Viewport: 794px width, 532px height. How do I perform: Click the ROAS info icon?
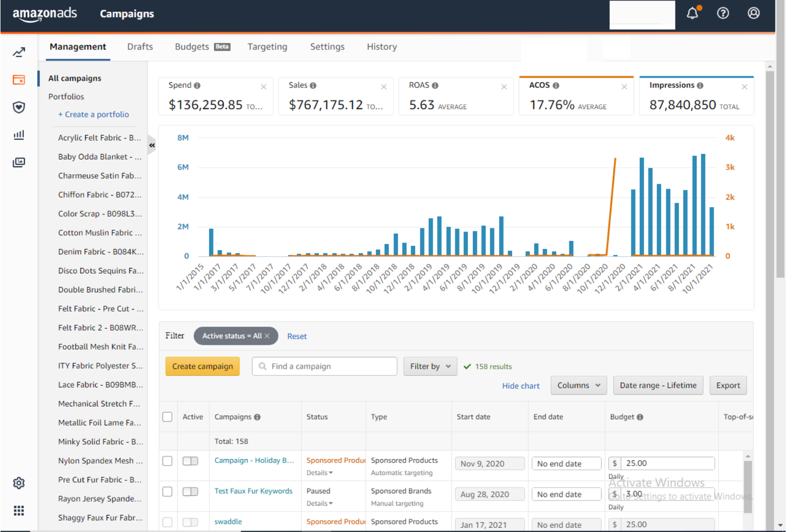[x=435, y=85]
